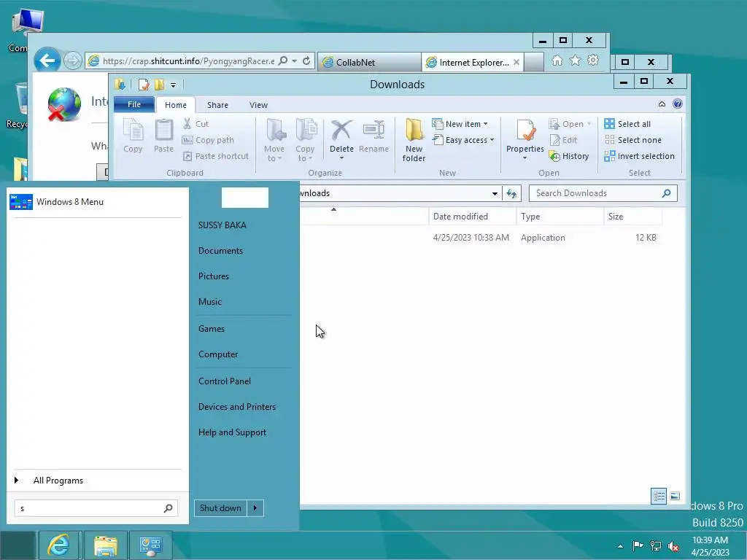Click new folder quick access toolbar icon
This screenshot has width=747, height=560.
pos(159,85)
